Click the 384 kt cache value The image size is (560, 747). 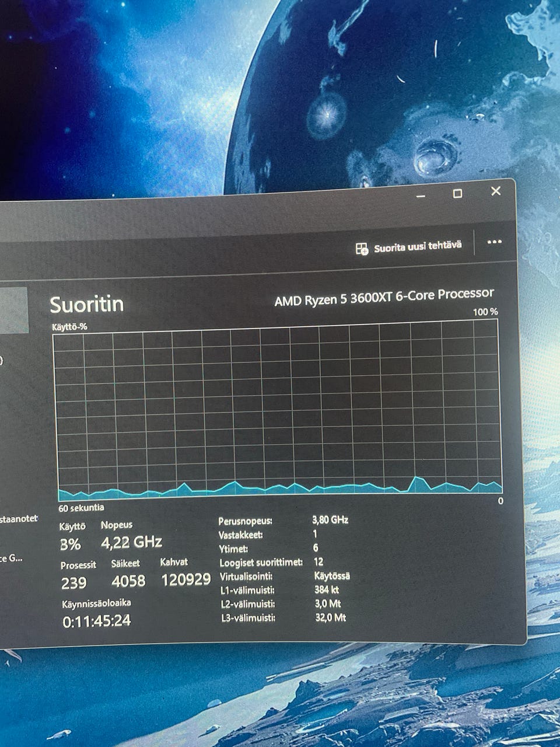[x=327, y=589]
